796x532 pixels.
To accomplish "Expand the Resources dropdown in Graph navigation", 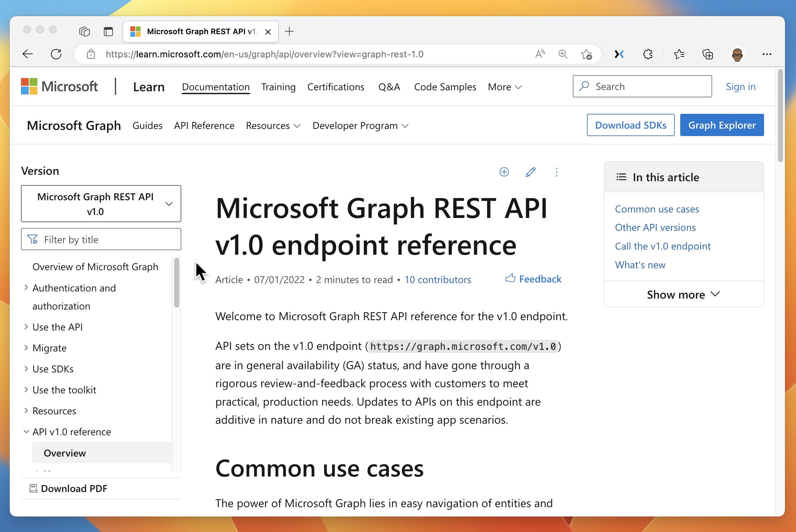I will pyautogui.click(x=273, y=125).
